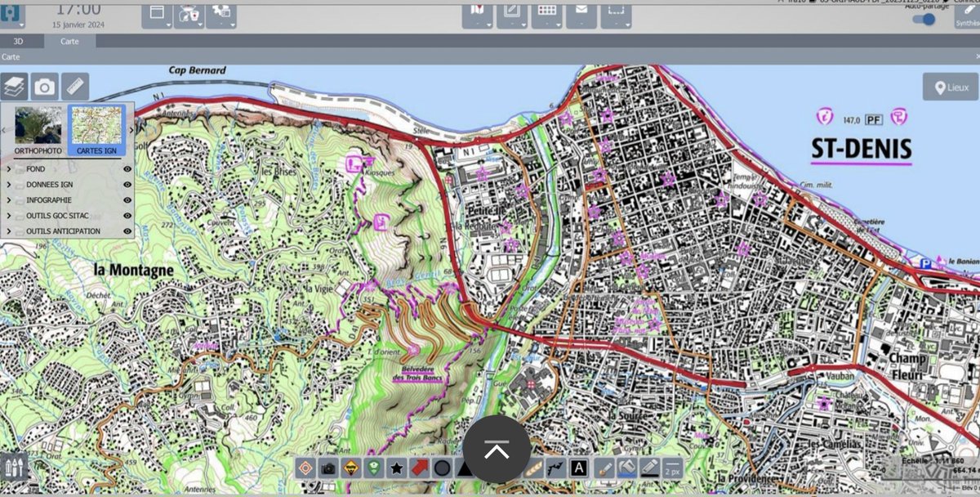Select the Carte tab
Screen dimensions: 980x497
pyautogui.click(x=71, y=41)
